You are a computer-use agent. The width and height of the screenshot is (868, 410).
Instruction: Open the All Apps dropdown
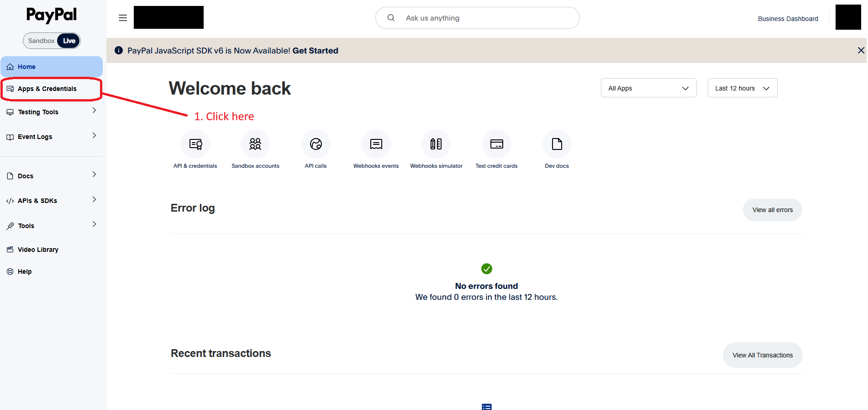pyautogui.click(x=648, y=88)
